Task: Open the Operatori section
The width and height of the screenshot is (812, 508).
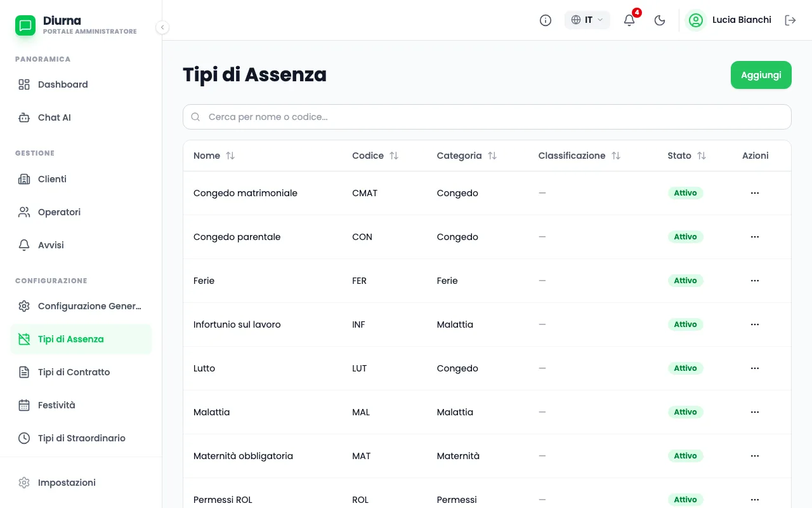Action: pos(81,212)
